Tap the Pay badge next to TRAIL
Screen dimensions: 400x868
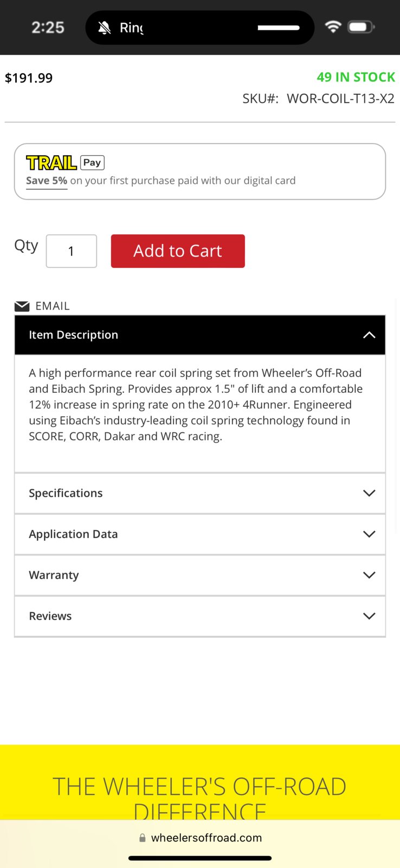[x=92, y=162]
